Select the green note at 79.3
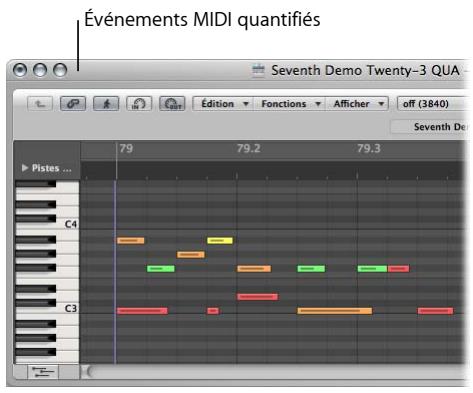Viewport: 473px width, 393px height. click(372, 268)
